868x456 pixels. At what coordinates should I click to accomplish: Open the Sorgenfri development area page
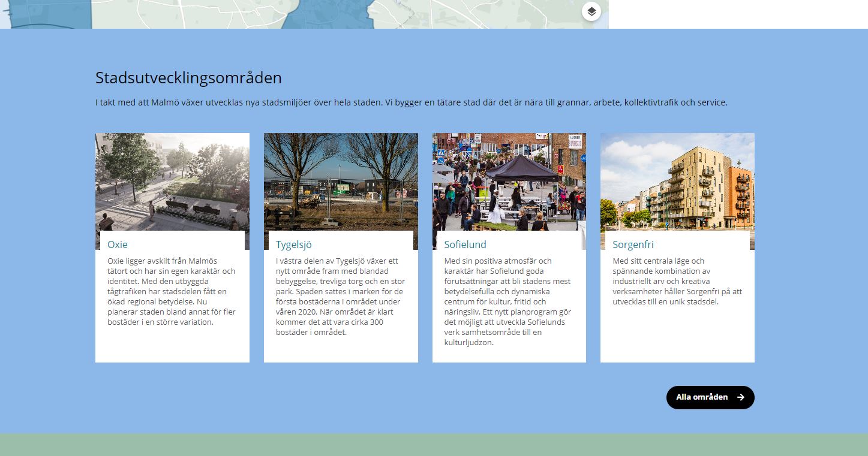(x=632, y=244)
